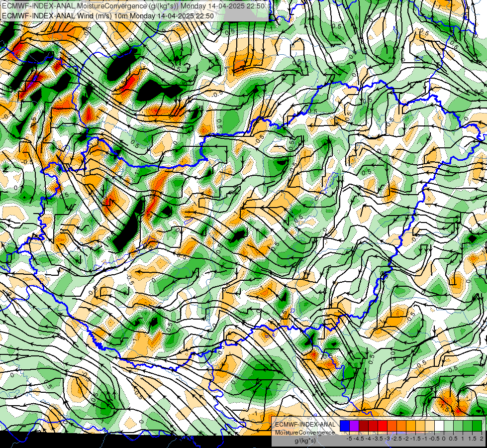
Task: Click the darkest green swatch ending at 2
Action: pos(477,426)
